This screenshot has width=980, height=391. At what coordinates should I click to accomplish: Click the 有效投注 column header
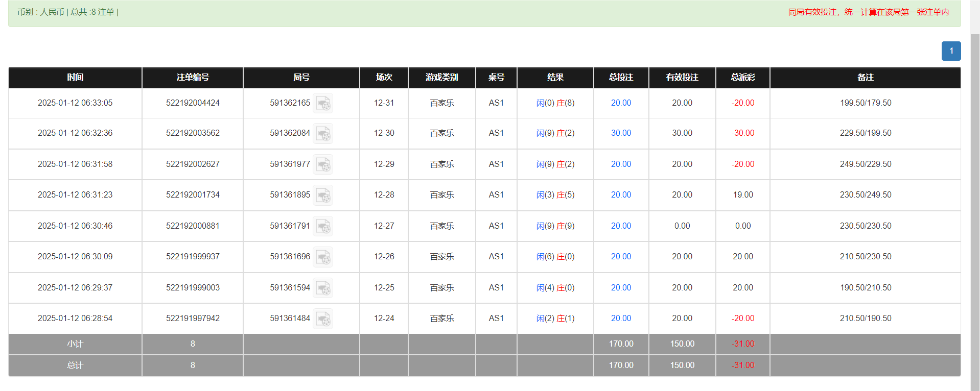tap(682, 78)
